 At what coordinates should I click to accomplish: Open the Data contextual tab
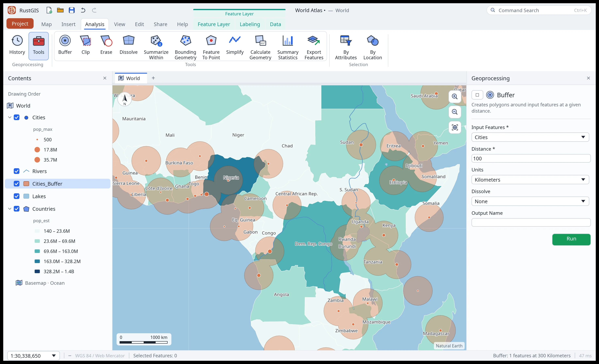[x=275, y=24]
